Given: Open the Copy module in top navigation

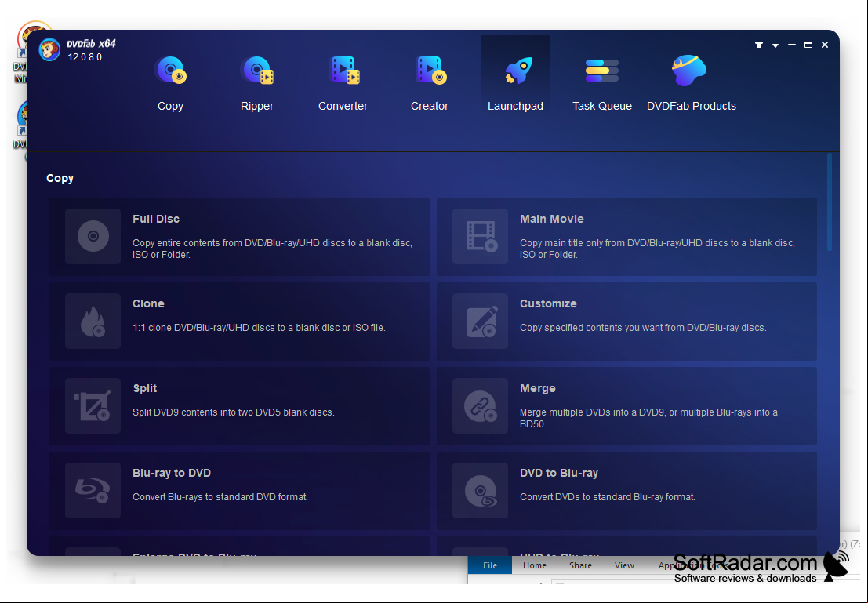Looking at the screenshot, I should pos(170,83).
